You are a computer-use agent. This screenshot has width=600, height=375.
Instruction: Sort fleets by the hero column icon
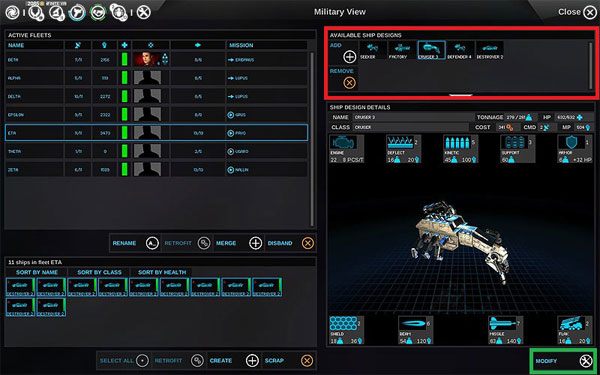[x=151, y=45]
